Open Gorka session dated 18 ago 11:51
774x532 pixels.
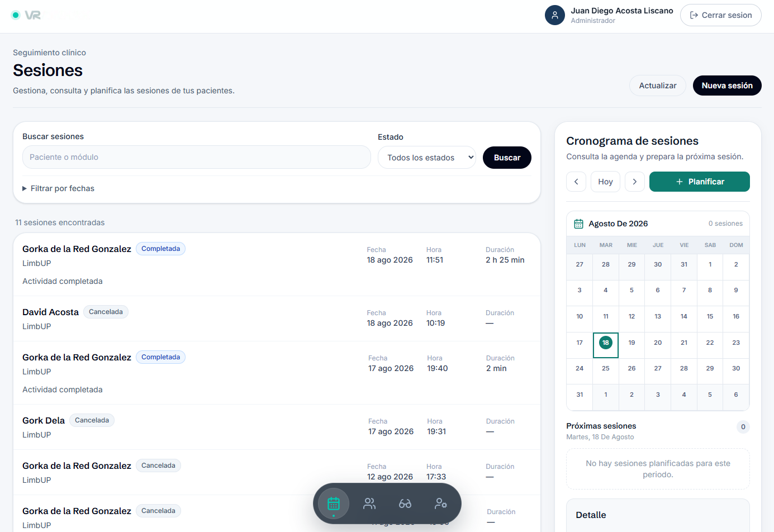coord(277,265)
